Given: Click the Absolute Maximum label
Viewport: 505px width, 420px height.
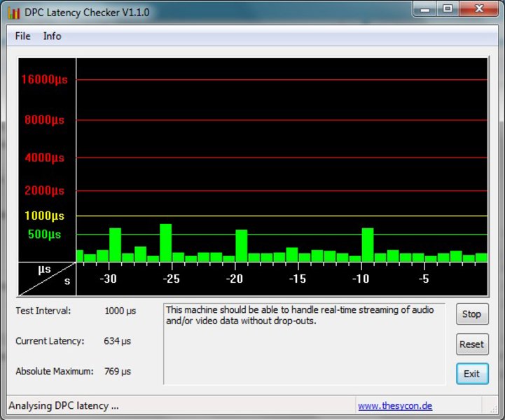Looking at the screenshot, I should point(55,372).
